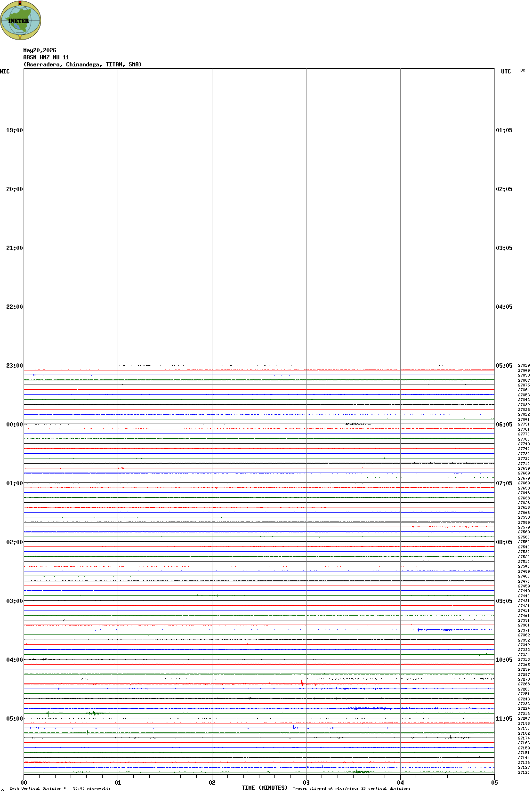Viewport: 532px width, 795px height.
Task: Click the 27919 DC value on right
Action: [x=524, y=365]
